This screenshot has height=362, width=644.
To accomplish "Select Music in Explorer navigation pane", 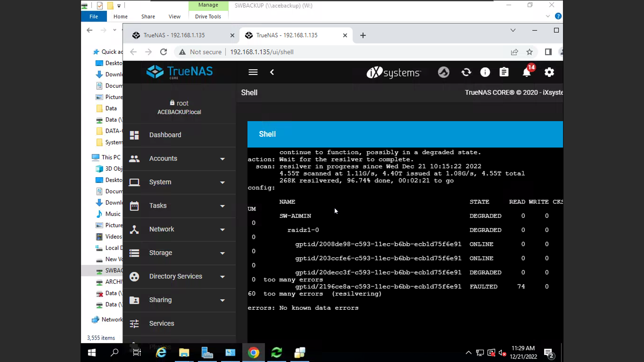I will (113, 214).
